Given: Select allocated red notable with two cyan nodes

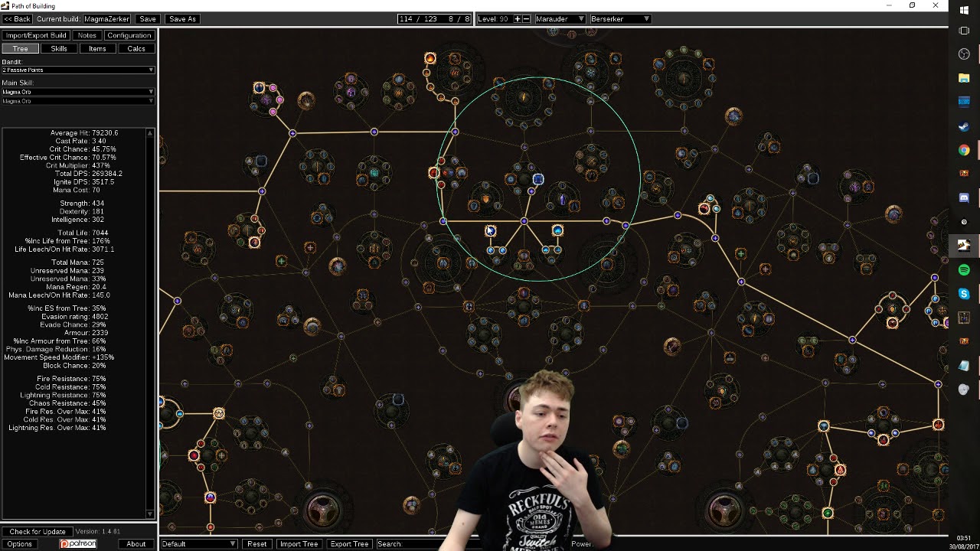Looking at the screenshot, I should click(704, 208).
